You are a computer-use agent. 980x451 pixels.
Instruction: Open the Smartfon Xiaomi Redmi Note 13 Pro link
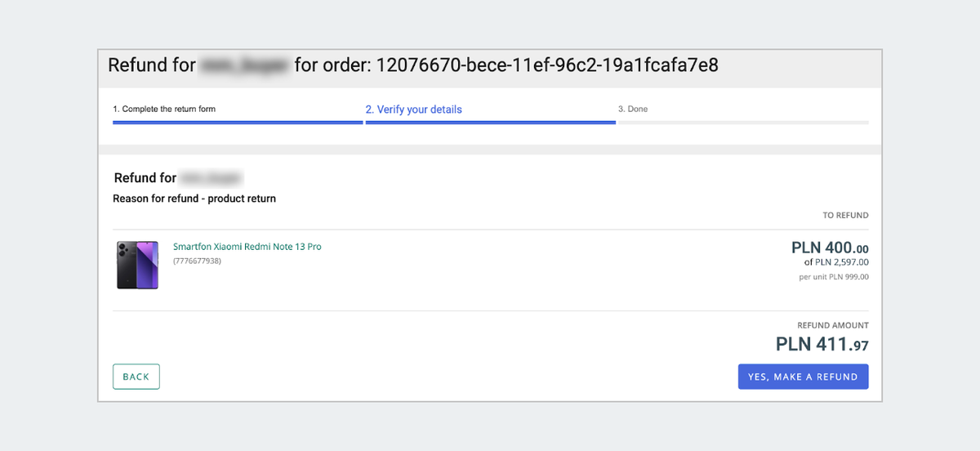click(x=247, y=247)
